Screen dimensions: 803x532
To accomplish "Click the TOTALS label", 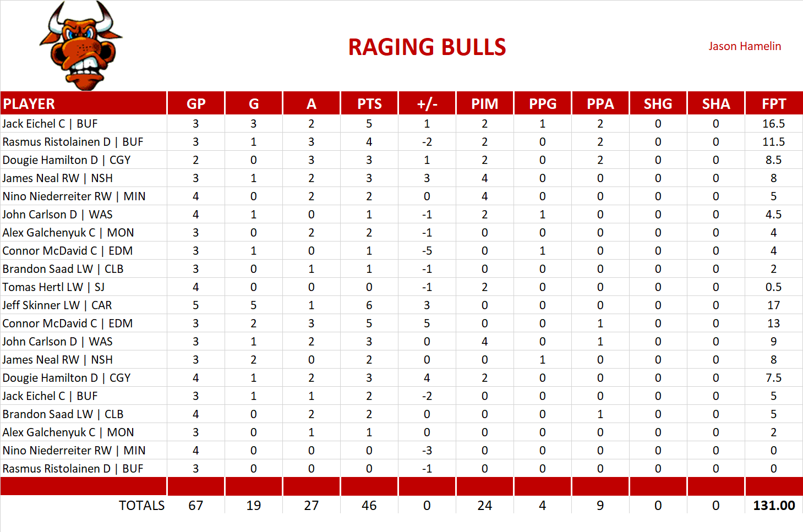I will pos(141,506).
